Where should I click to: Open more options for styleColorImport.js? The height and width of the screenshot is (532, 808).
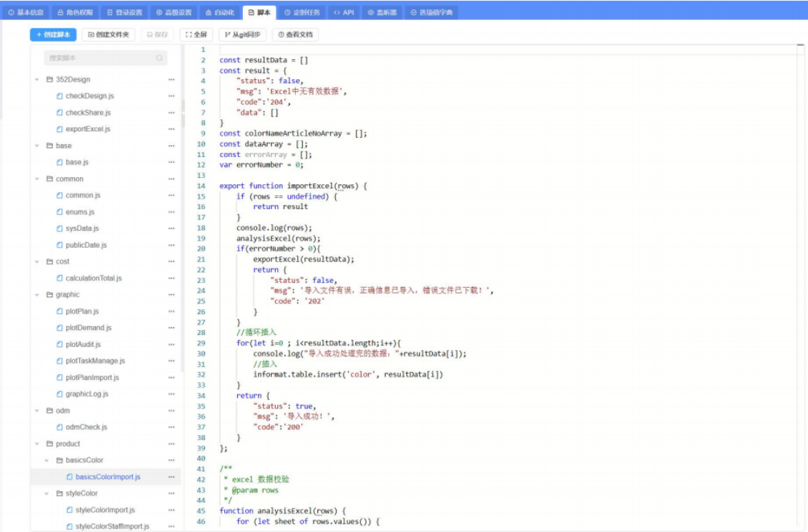171,510
